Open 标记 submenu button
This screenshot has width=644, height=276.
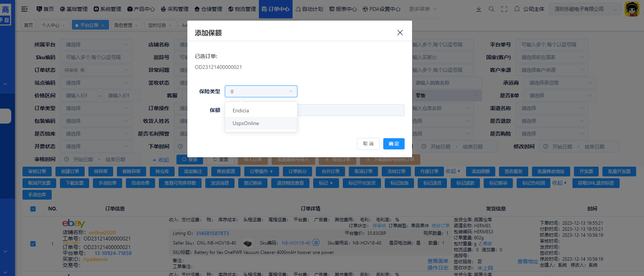(326, 183)
